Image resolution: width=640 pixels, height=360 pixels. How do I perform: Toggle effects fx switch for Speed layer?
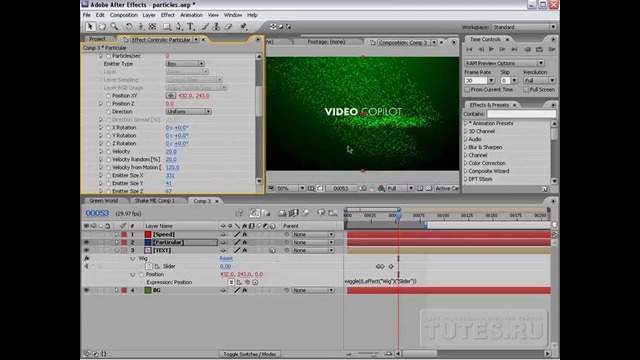[244, 234]
